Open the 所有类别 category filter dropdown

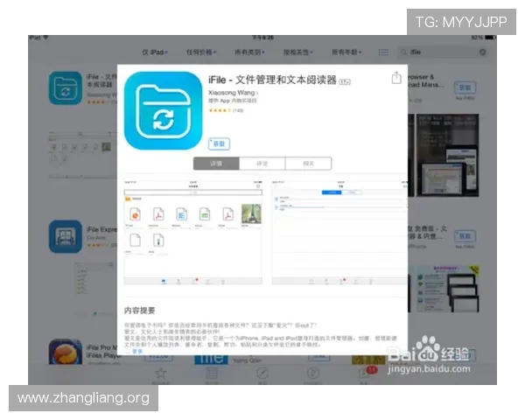click(x=249, y=52)
